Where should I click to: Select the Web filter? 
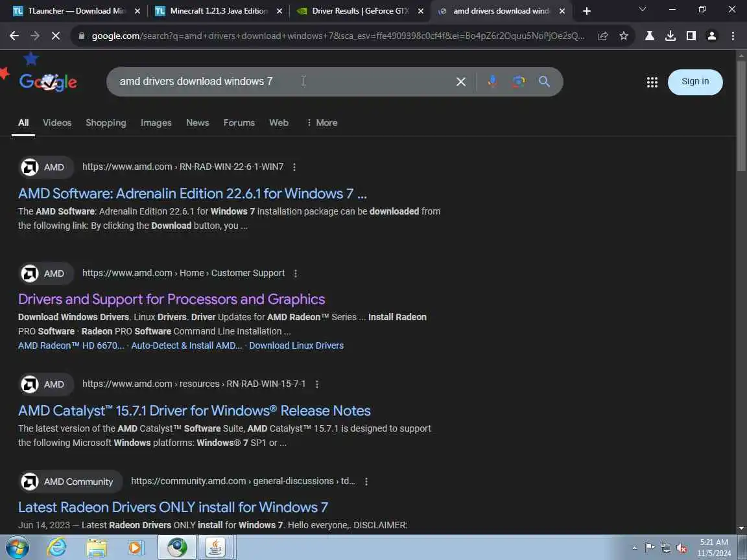tap(279, 123)
